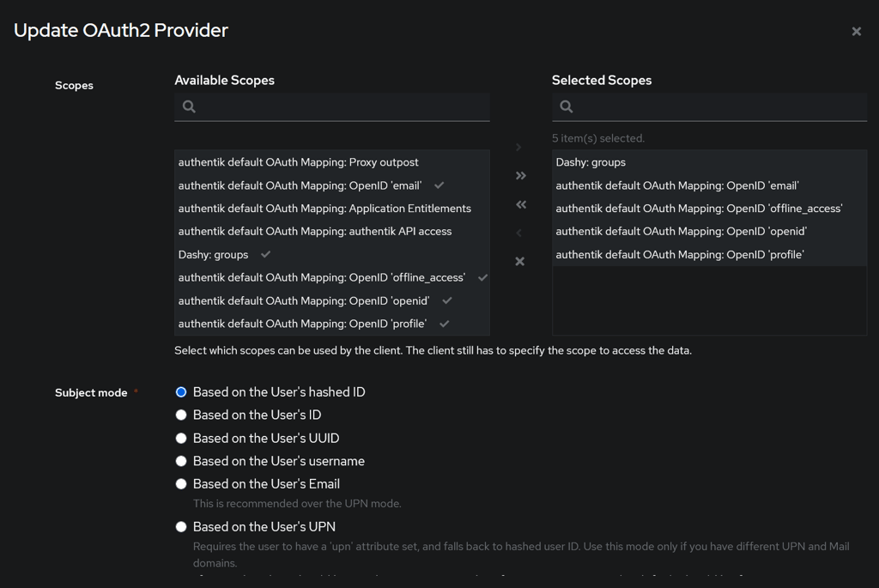
Task: Select OpenID 'profile' in Selected Scopes
Action: tap(709, 254)
